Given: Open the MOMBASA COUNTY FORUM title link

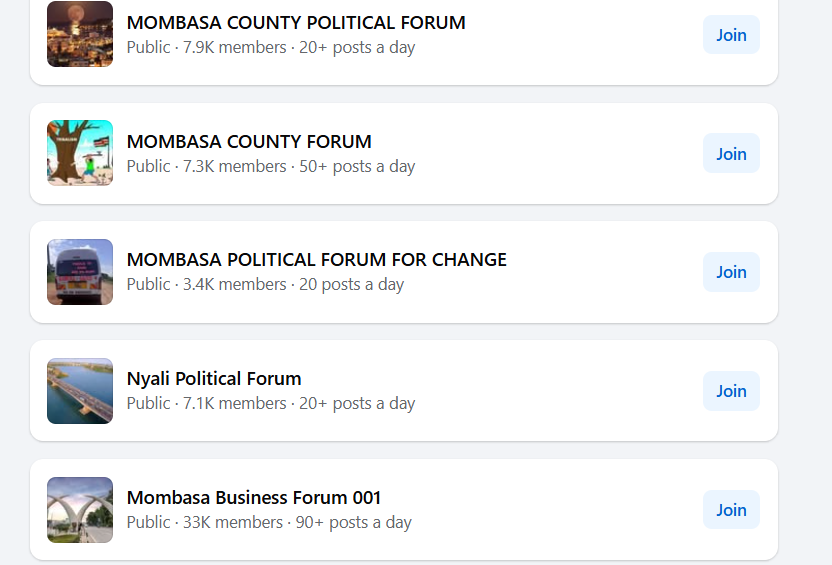Looking at the screenshot, I should click(x=249, y=141).
